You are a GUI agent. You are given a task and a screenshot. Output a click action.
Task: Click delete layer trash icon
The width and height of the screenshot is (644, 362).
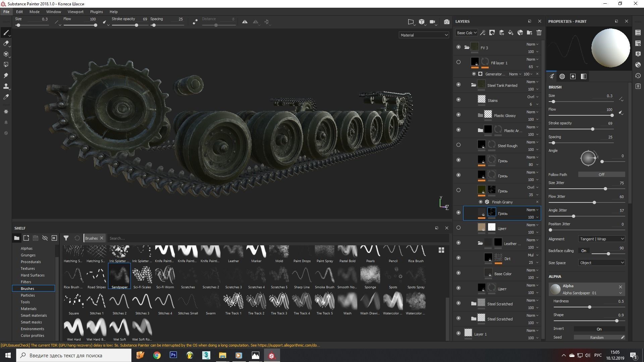(x=539, y=33)
